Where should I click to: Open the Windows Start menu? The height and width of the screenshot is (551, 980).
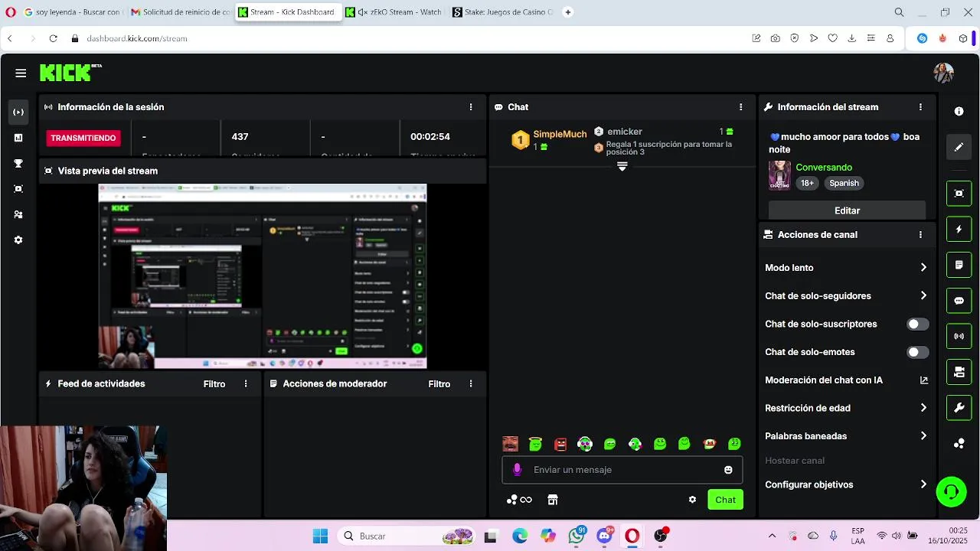point(320,536)
